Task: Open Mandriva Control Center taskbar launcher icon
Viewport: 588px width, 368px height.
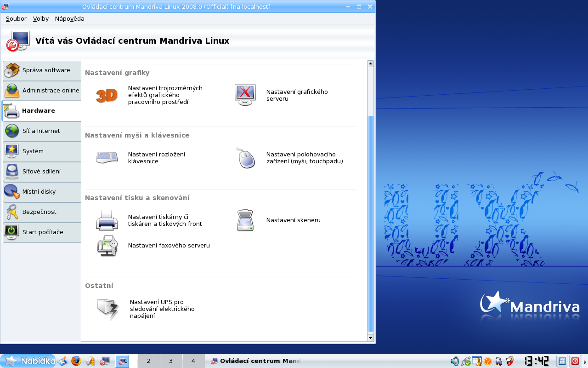Action: click(105, 361)
